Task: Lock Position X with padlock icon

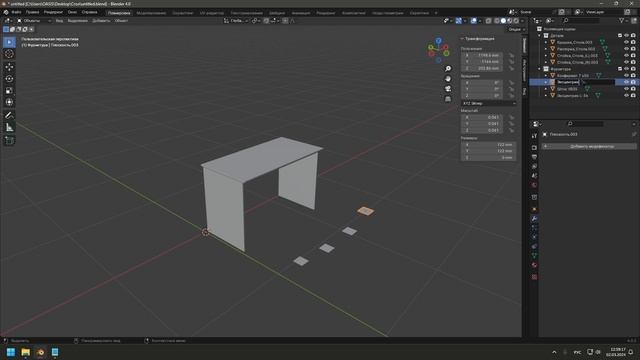Action: pos(511,55)
